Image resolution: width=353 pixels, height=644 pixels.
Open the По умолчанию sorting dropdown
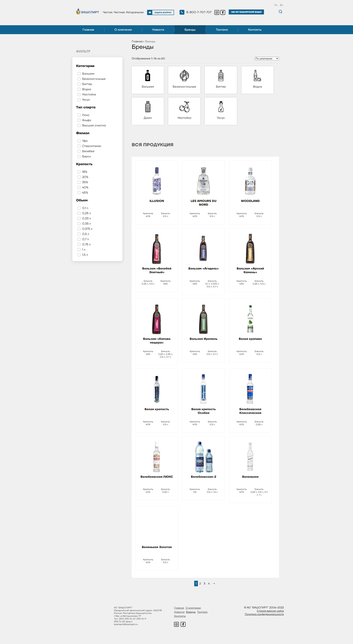coord(267,58)
